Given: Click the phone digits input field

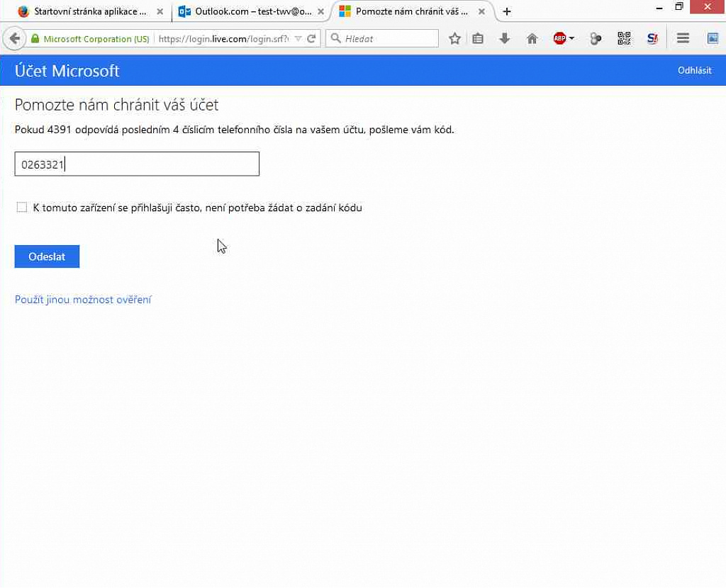Looking at the screenshot, I should click(x=137, y=164).
